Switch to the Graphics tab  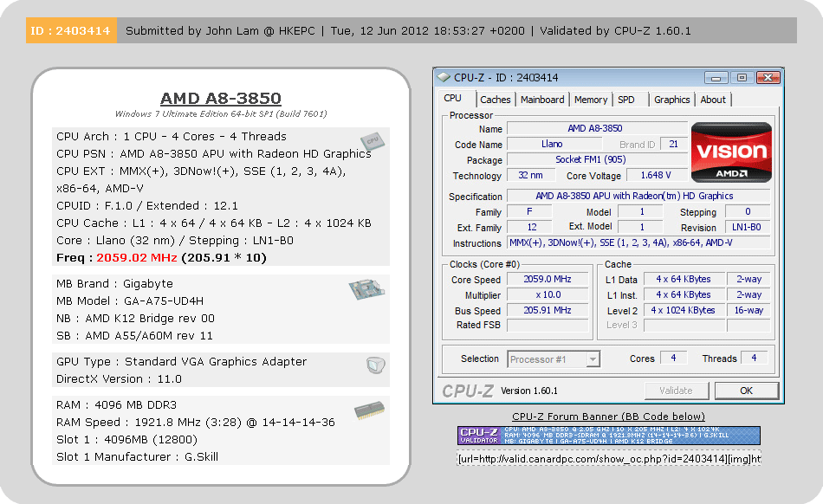tap(672, 100)
